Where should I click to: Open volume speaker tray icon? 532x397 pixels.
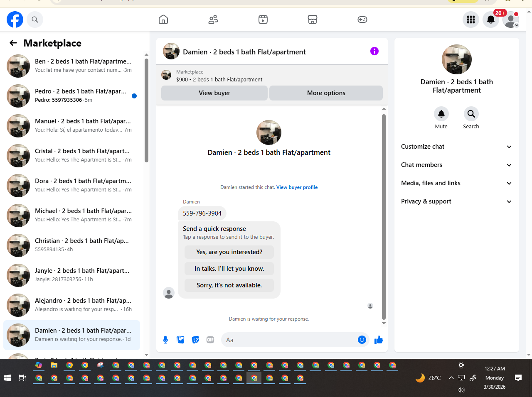(461, 390)
